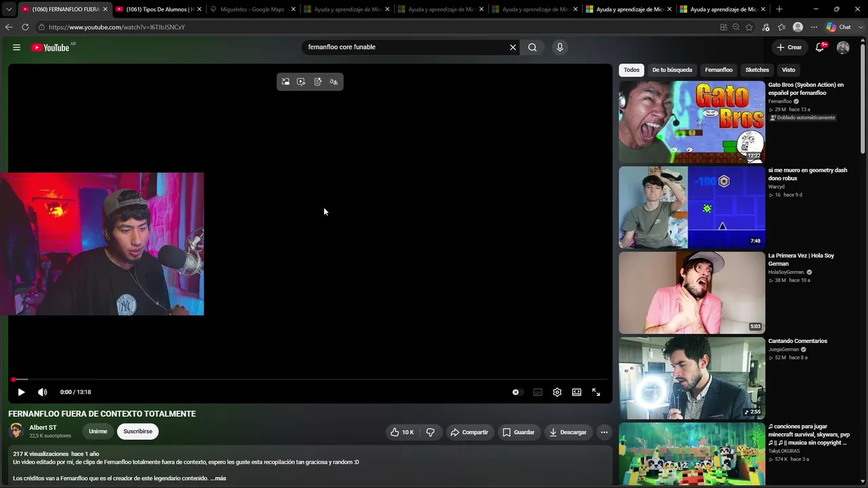This screenshot has height=488, width=868.
Task: Open Copilot Chat in the browser toolbar
Action: click(839, 27)
